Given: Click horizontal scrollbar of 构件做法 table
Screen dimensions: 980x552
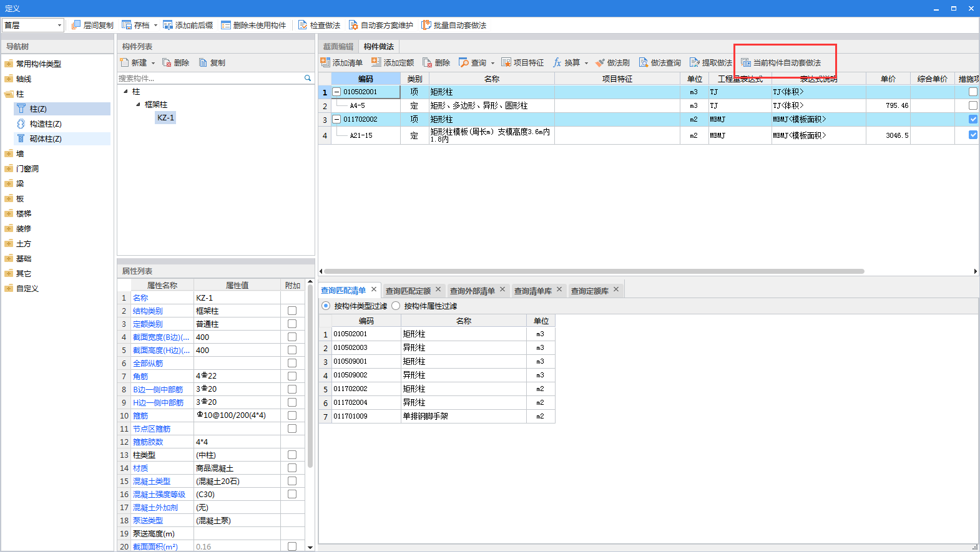Looking at the screenshot, I should pos(594,271).
